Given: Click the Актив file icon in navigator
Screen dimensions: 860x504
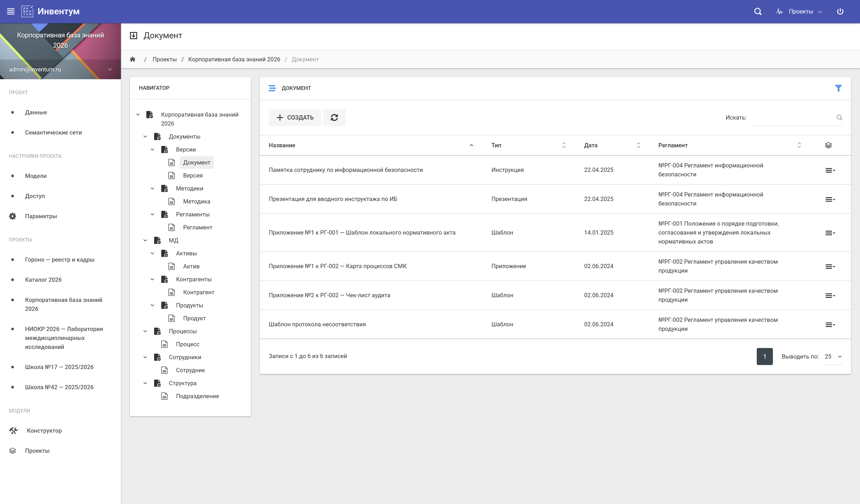Looking at the screenshot, I should 172,266.
